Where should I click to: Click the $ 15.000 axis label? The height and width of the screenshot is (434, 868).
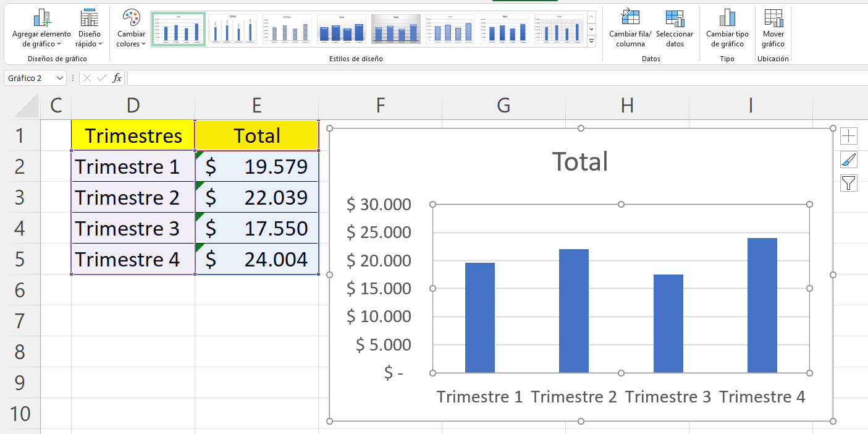click(379, 288)
